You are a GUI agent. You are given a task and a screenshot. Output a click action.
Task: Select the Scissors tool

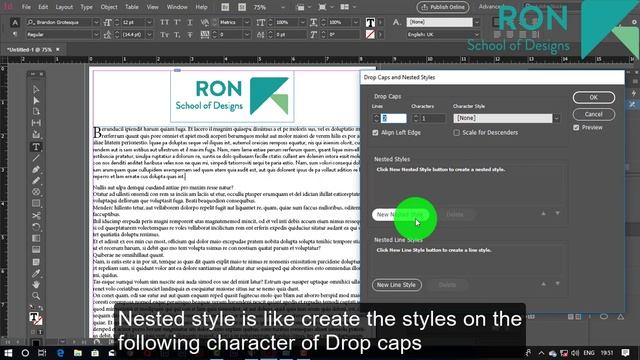tap(36, 215)
